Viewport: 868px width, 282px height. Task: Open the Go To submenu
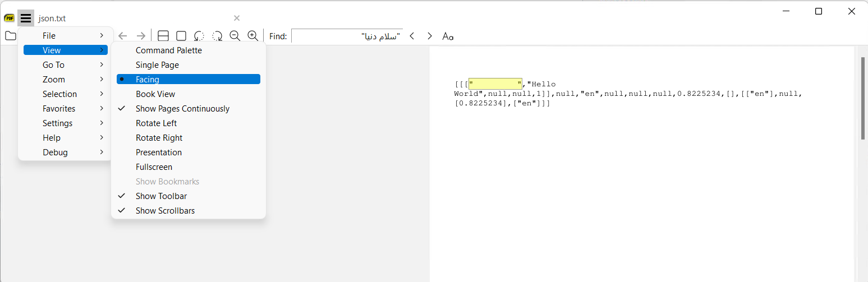pyautogui.click(x=66, y=64)
